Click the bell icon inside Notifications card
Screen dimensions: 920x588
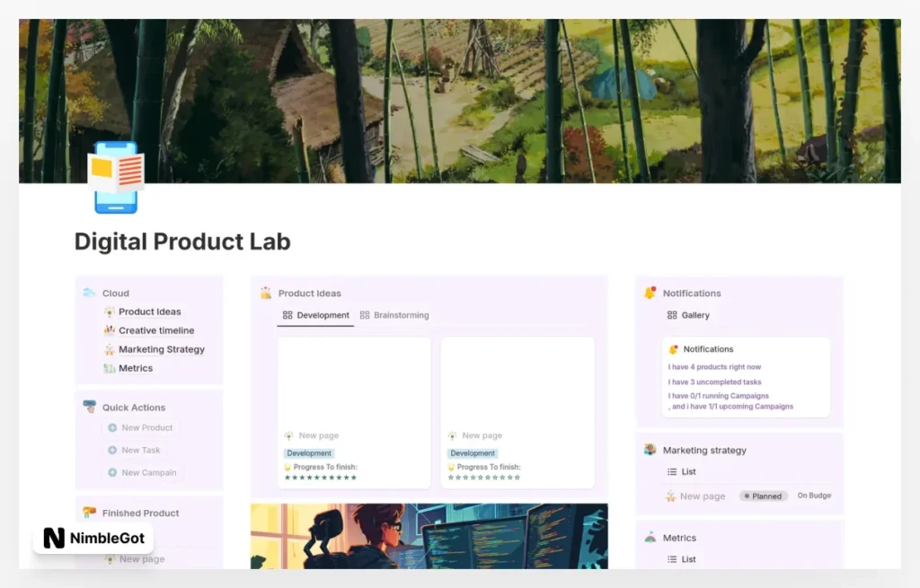pyautogui.click(x=674, y=349)
